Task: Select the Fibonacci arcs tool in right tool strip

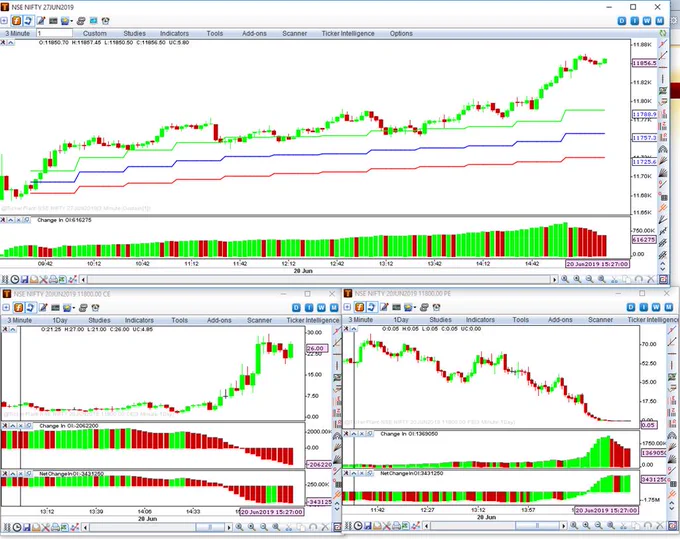Action: tap(663, 150)
